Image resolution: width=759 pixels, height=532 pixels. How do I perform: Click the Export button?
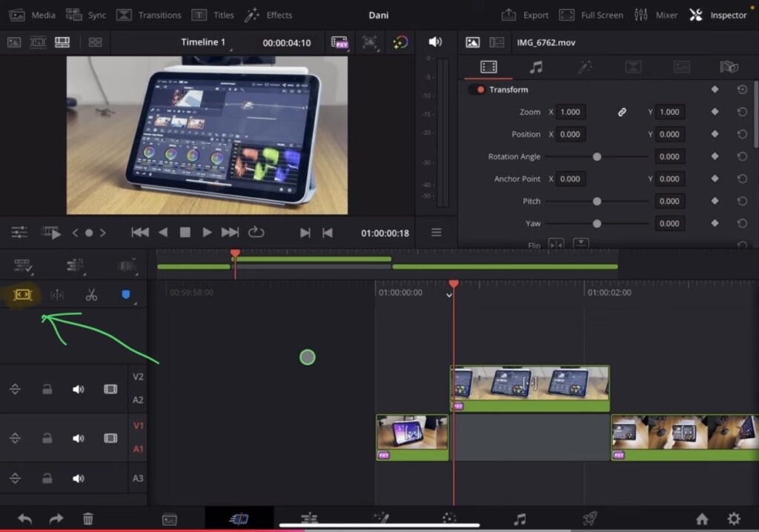[526, 15]
